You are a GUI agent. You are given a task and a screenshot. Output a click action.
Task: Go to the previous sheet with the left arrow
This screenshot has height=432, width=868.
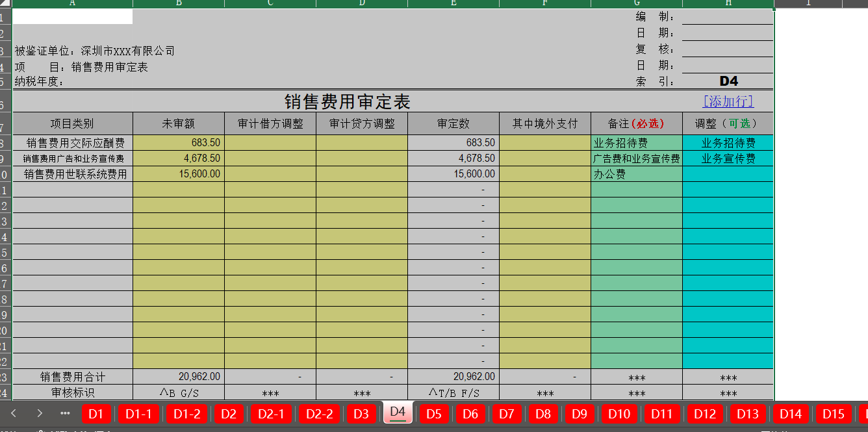pos(13,413)
